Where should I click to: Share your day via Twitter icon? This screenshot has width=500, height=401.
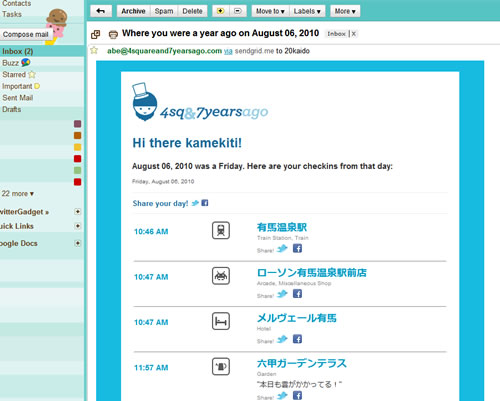point(195,203)
